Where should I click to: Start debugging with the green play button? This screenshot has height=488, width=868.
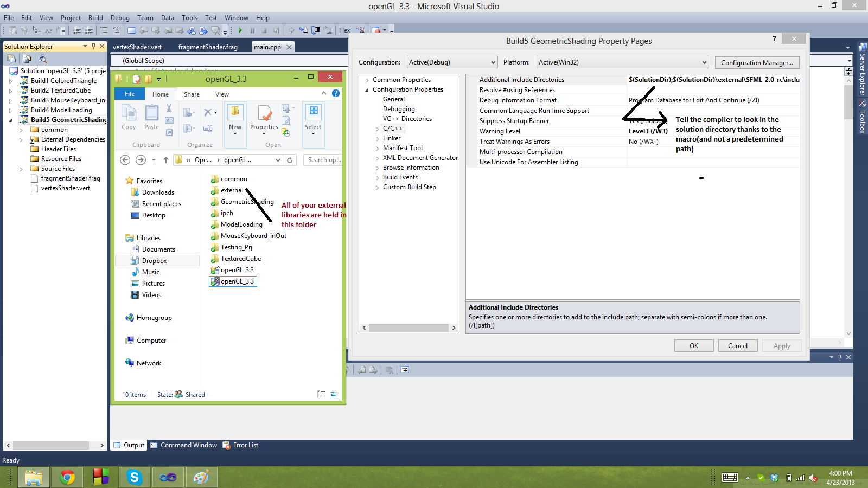pyautogui.click(x=240, y=30)
